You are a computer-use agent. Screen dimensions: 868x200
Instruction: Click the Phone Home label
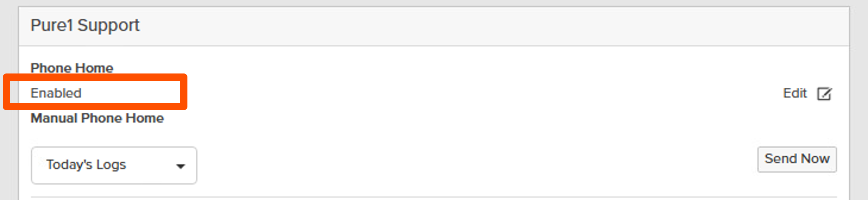[x=72, y=68]
